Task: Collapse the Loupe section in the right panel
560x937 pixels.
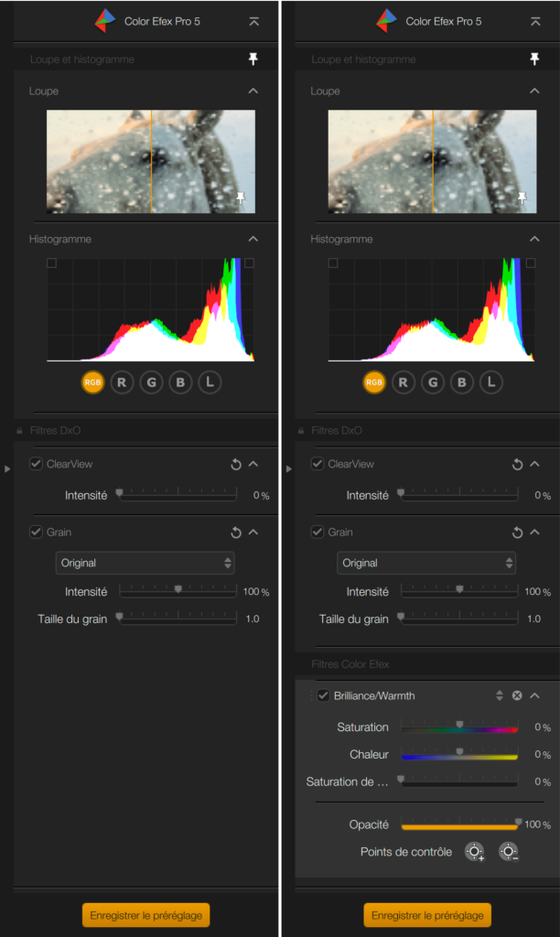Action: click(x=535, y=91)
